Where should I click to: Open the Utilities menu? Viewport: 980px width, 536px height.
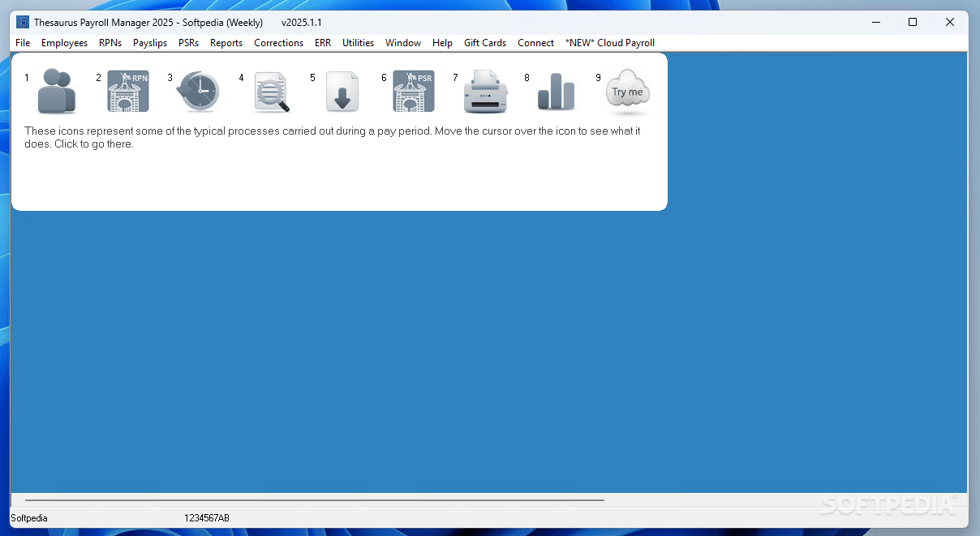pyautogui.click(x=358, y=42)
